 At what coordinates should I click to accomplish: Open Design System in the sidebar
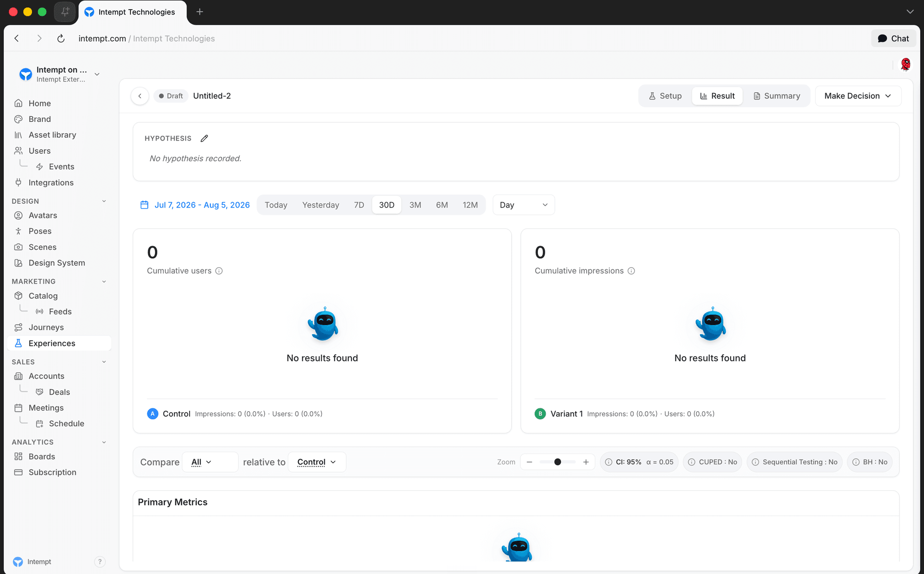point(59,263)
